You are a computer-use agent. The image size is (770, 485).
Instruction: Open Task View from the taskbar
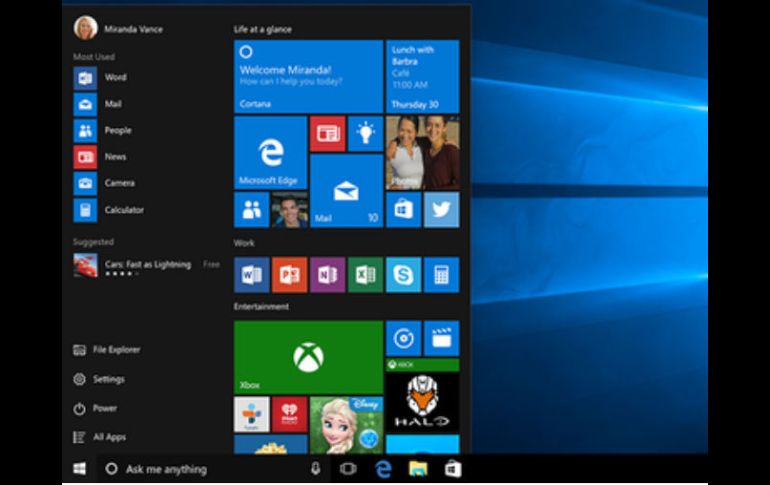tap(347, 468)
